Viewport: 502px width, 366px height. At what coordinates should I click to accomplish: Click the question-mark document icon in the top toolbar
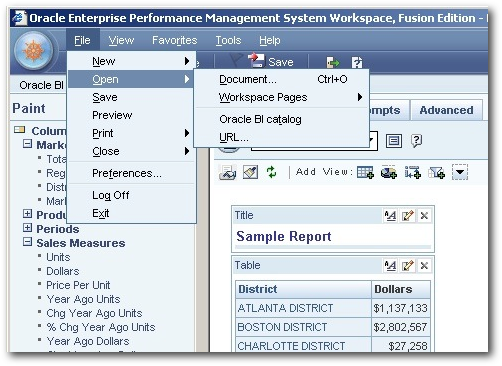point(357,62)
